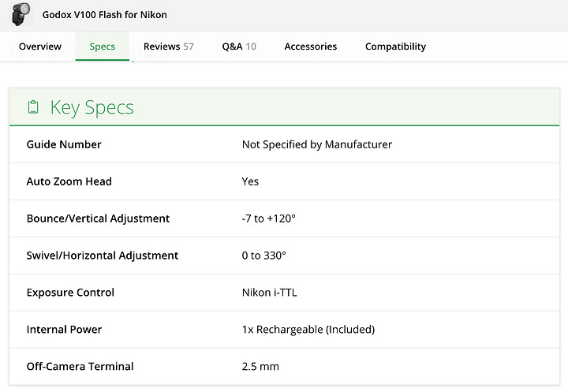Click the Godox V100 flash product thumbnail
This screenshot has width=568, height=392.
pos(21,14)
